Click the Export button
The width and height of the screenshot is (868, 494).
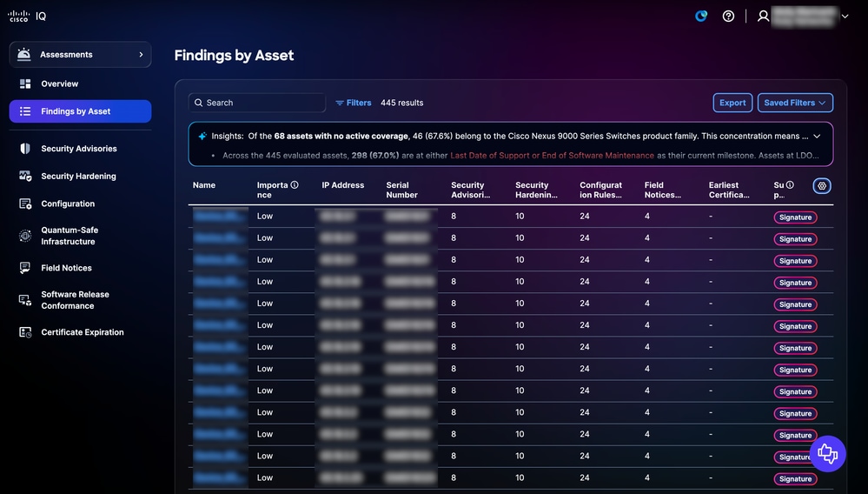[x=732, y=103]
